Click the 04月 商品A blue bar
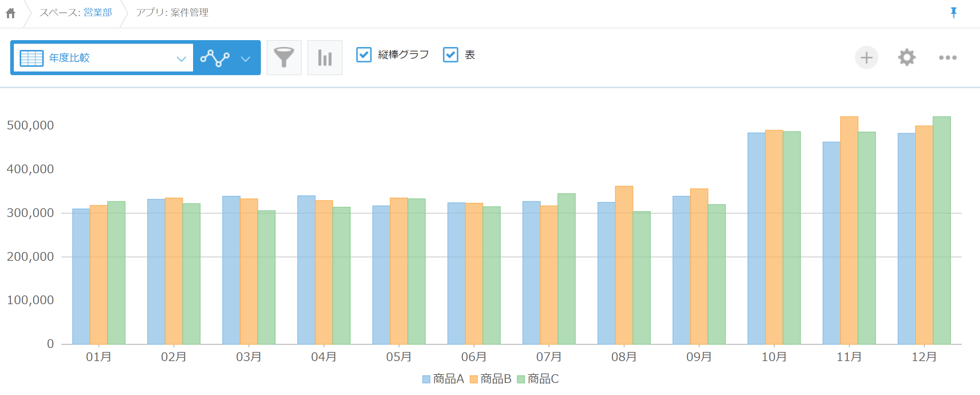This screenshot has height=395, width=980. [306, 270]
